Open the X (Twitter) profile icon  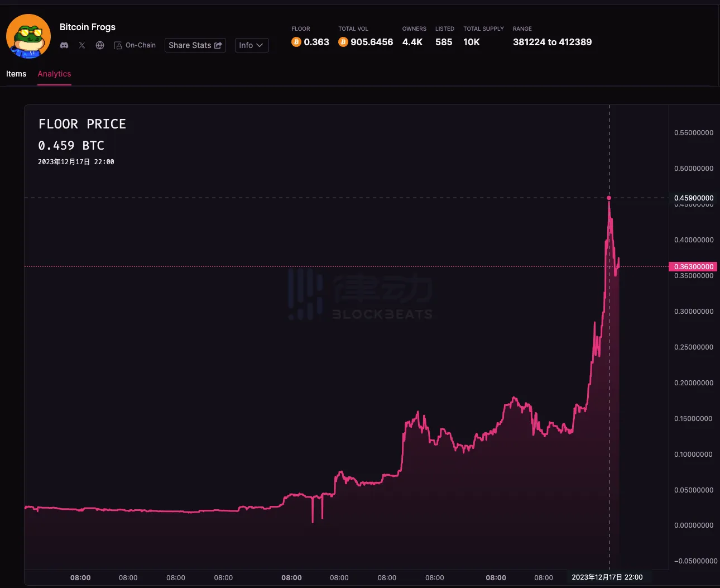point(82,45)
